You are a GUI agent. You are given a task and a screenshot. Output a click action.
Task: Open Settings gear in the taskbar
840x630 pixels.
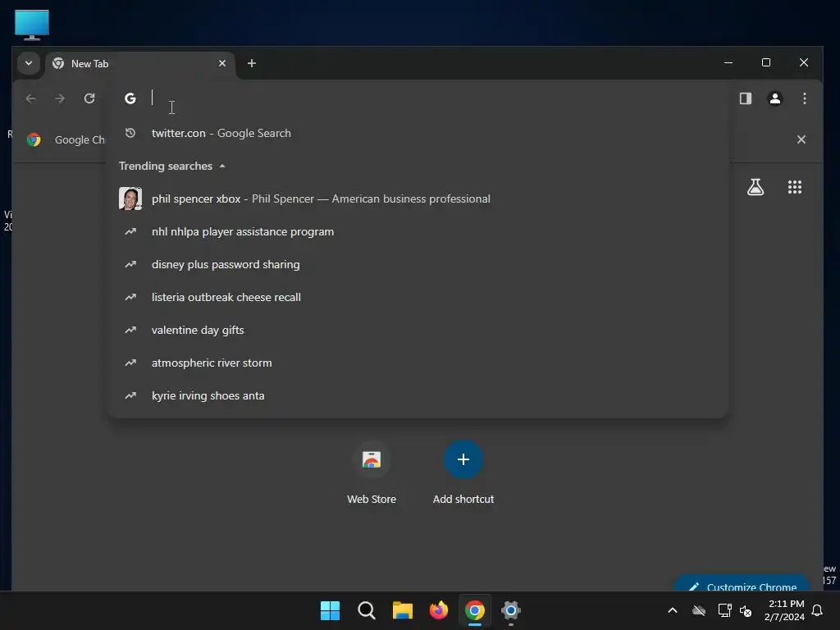[510, 610]
